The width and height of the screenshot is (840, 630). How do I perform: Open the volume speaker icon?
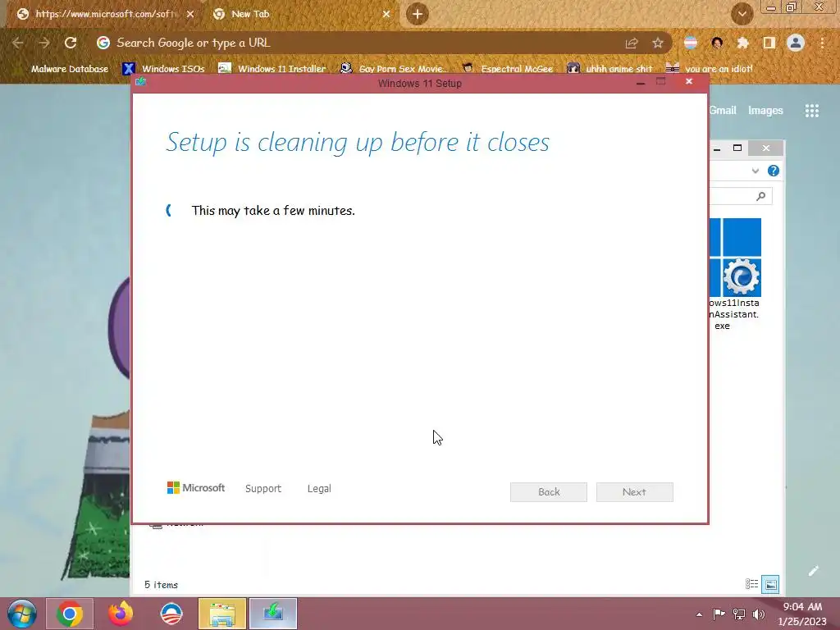(x=759, y=614)
